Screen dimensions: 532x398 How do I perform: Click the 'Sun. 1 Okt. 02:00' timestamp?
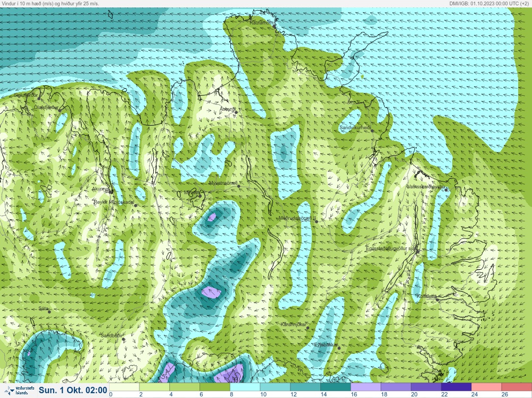[73, 390]
